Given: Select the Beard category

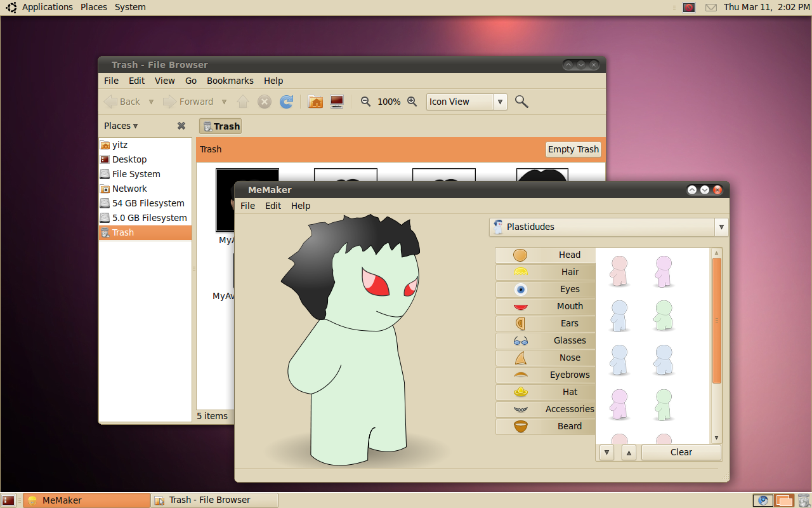Looking at the screenshot, I should 546,426.
